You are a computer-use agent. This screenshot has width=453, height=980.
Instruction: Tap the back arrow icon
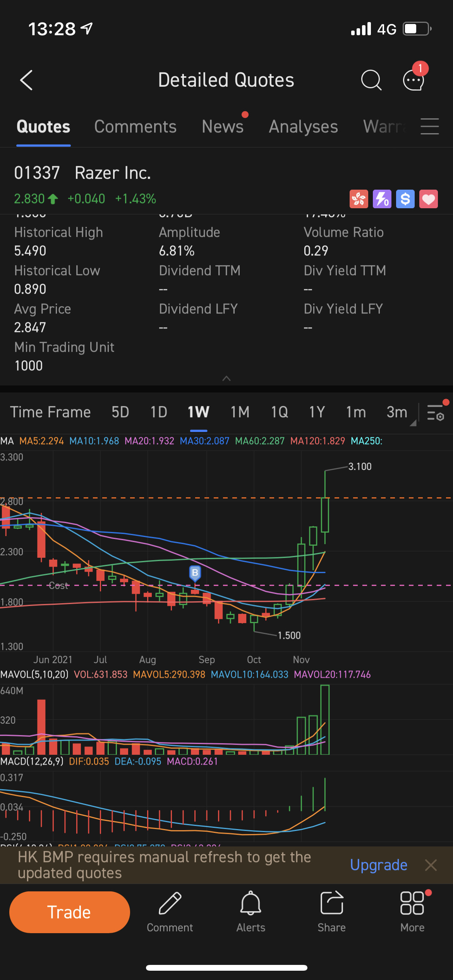click(26, 80)
